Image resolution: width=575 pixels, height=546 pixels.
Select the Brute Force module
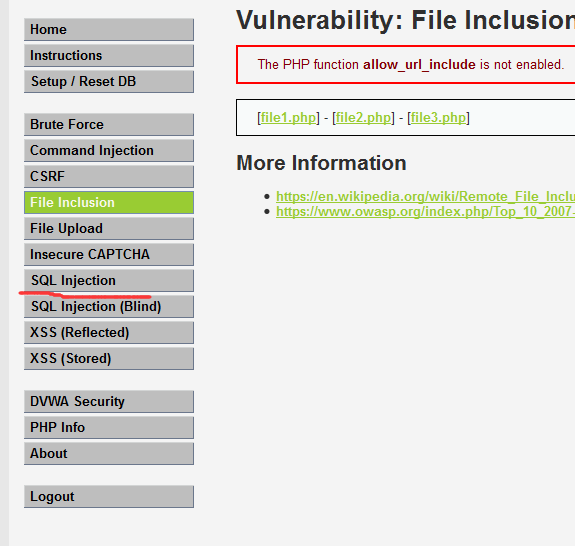[x=109, y=125]
